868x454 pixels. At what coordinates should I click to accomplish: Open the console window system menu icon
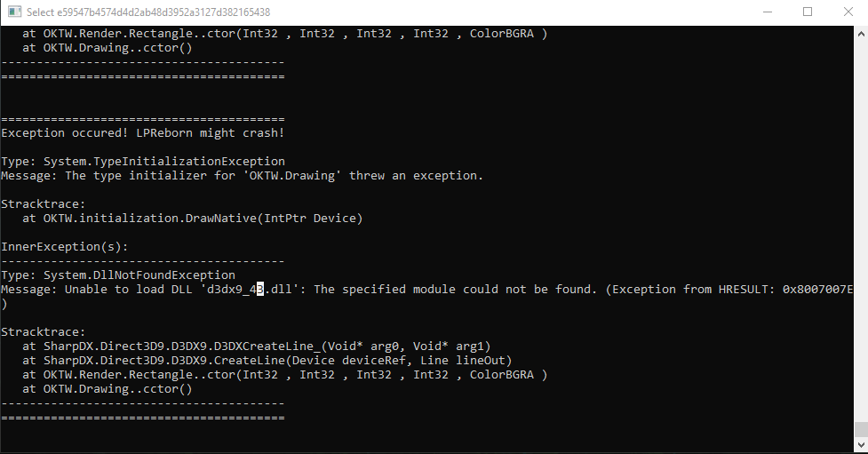click(15, 12)
